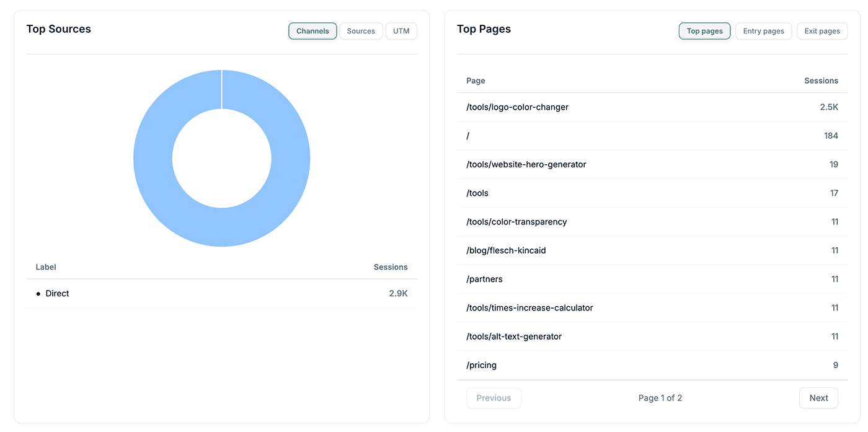
Task: Click Label column header in Top Sources
Action: tap(46, 267)
